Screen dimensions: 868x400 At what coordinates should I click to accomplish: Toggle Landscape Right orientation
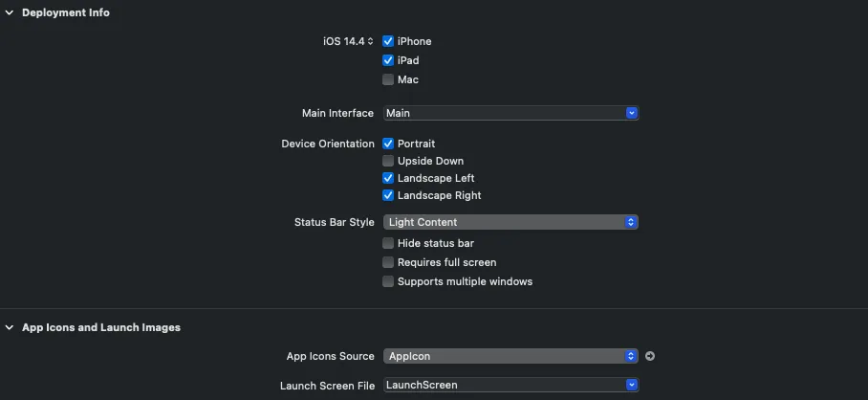tap(388, 195)
